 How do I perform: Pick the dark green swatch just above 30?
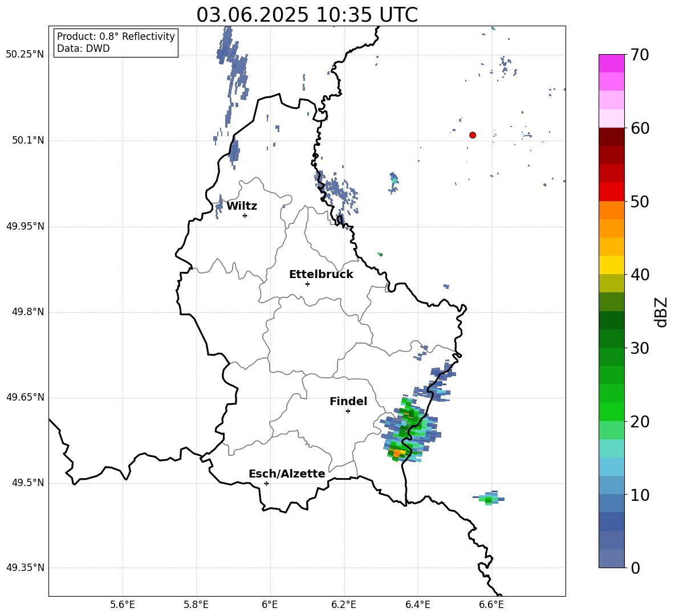[x=612, y=338]
